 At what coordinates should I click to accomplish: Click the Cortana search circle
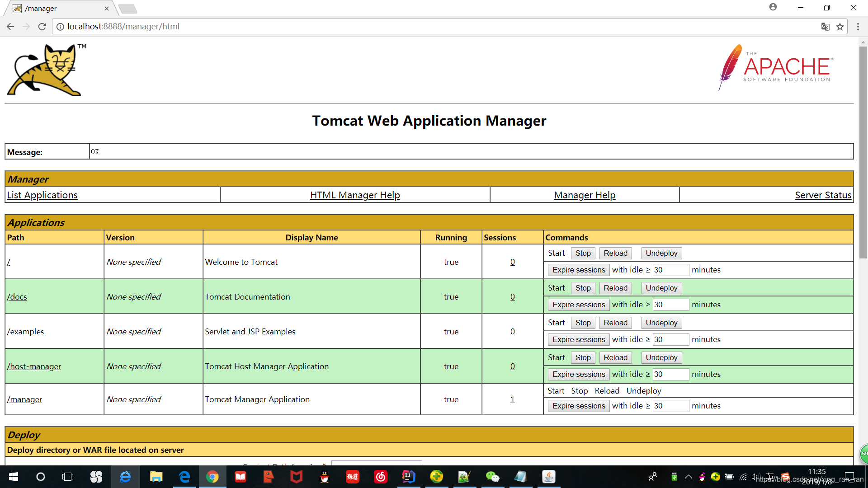point(41,477)
